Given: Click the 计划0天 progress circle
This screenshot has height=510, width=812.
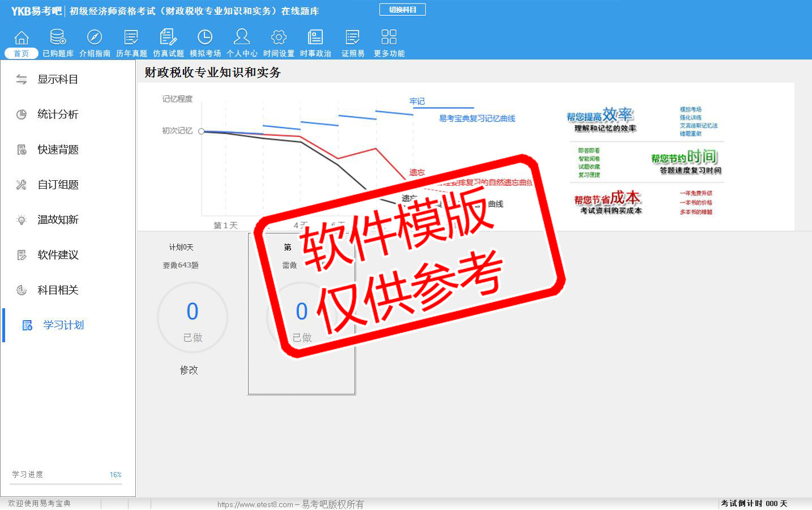Looking at the screenshot, I should tap(193, 318).
